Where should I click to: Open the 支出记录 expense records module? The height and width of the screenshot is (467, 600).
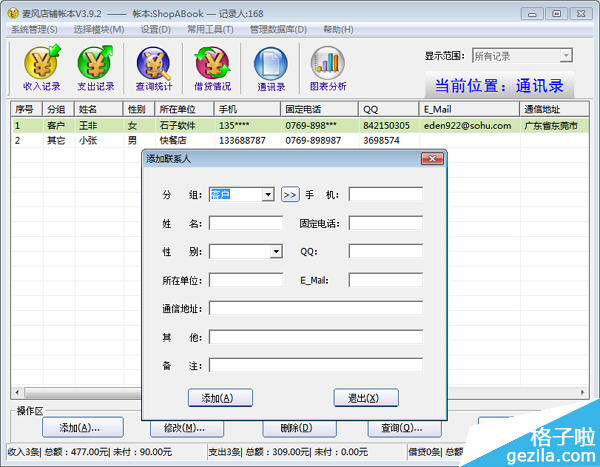pyautogui.click(x=94, y=70)
